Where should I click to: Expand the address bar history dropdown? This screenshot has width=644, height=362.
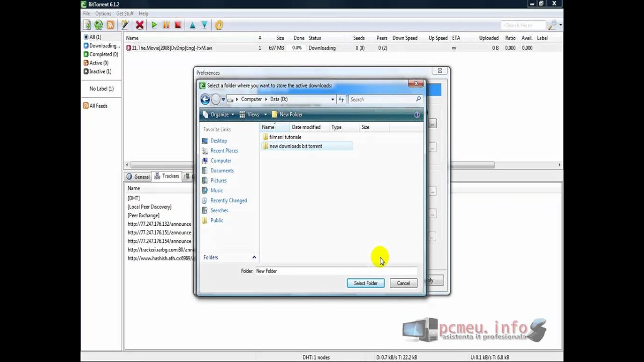coord(333,100)
